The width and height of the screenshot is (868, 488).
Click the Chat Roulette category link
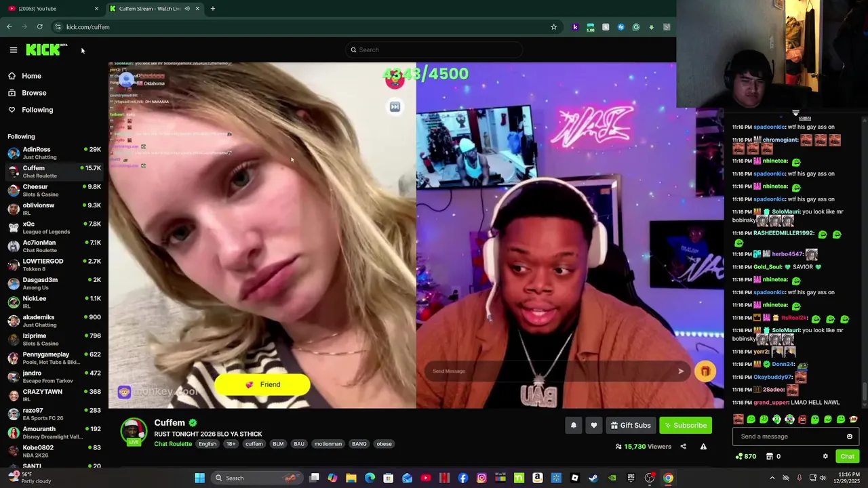[x=173, y=444]
